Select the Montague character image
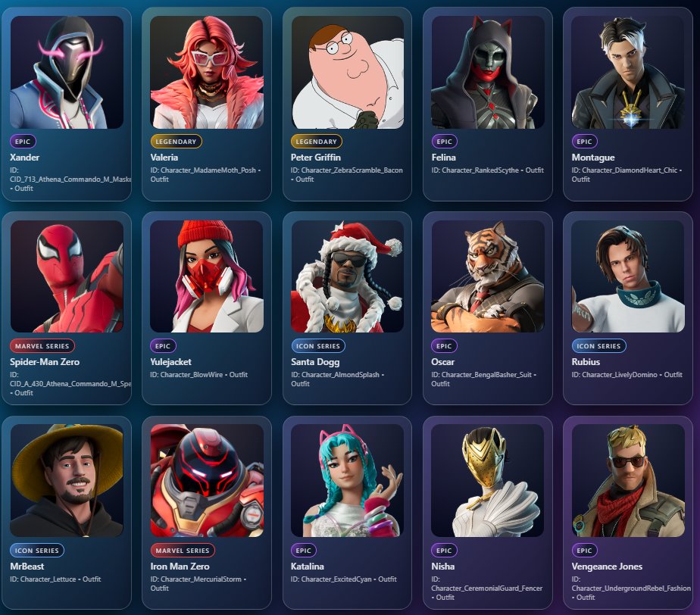Screen dimensions: 700x615 click(628, 72)
